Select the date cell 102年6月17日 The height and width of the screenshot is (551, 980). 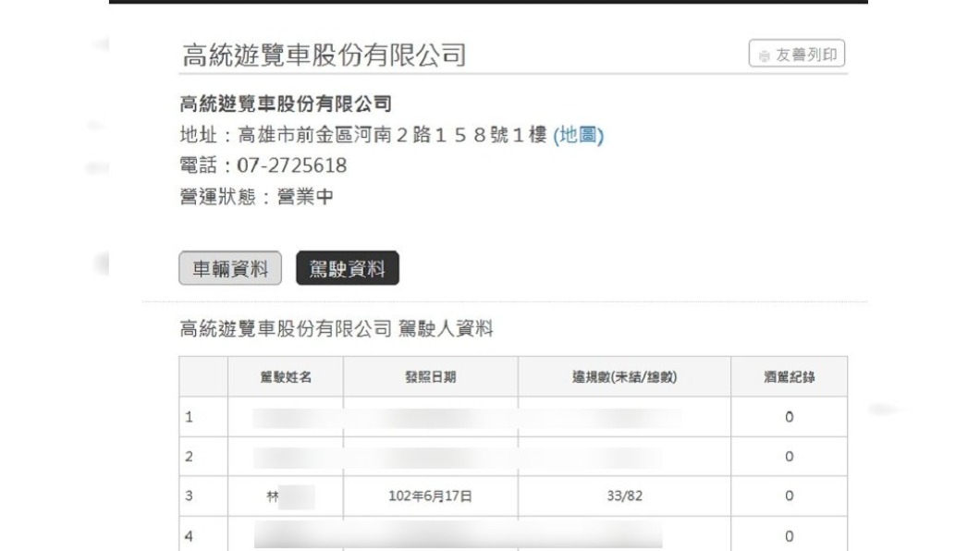coord(430,496)
